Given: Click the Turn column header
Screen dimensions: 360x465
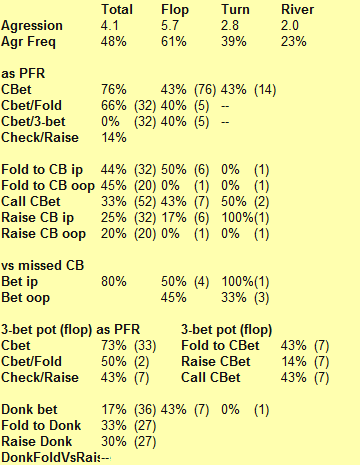Looking at the screenshot, I should [x=235, y=9].
